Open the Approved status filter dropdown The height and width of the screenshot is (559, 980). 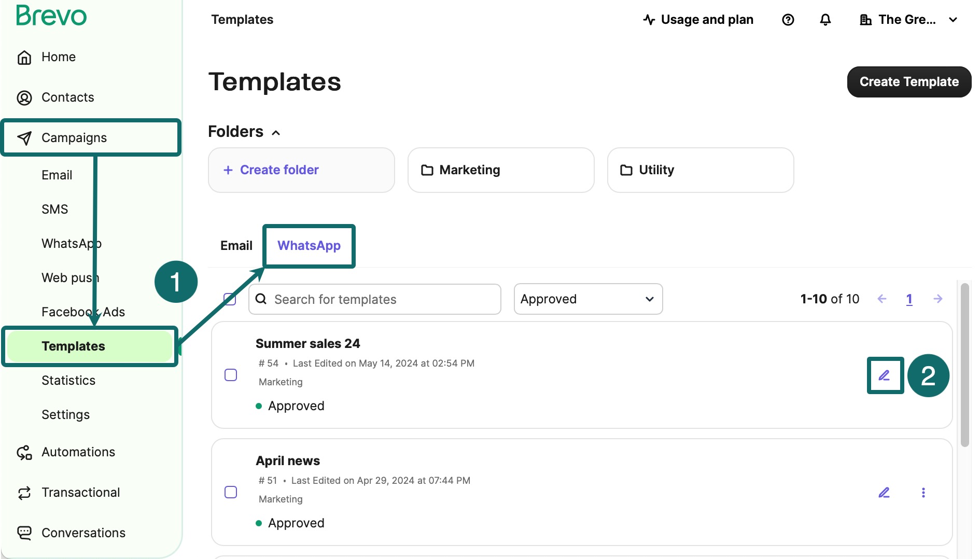(587, 299)
